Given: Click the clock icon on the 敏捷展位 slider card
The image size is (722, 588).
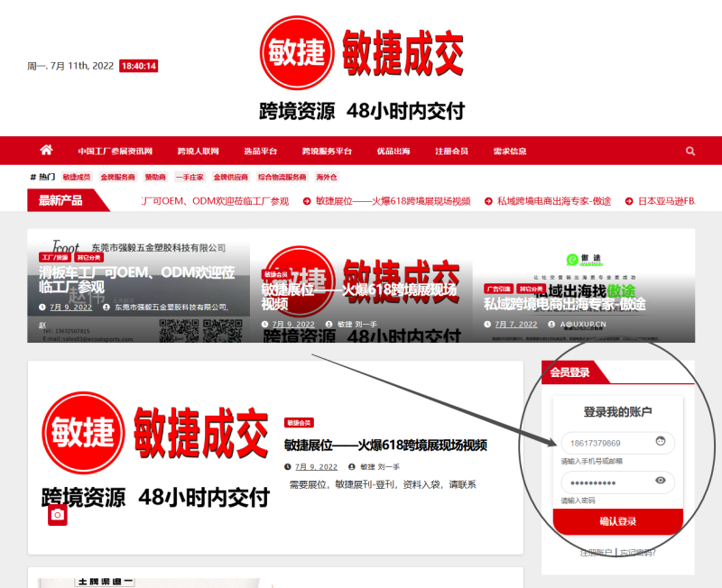Looking at the screenshot, I should pyautogui.click(x=264, y=324).
